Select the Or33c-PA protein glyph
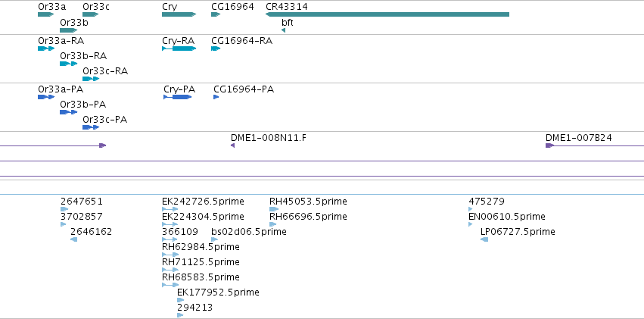The width and height of the screenshot is (644, 319). pyautogui.click(x=91, y=127)
